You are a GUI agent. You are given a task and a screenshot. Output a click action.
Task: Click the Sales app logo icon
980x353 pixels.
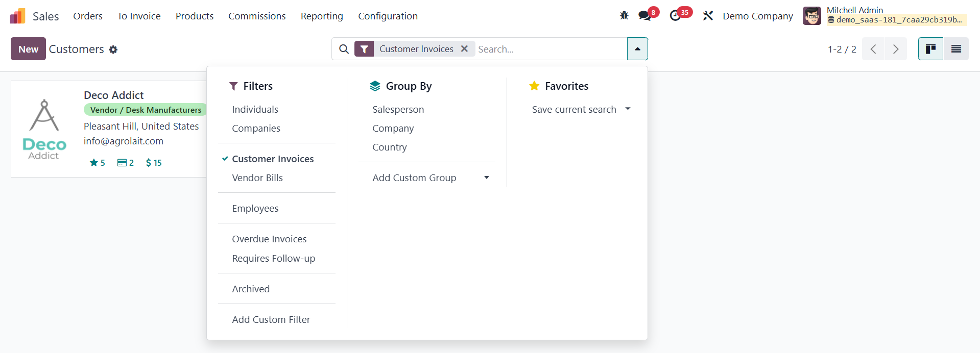pos(17,16)
